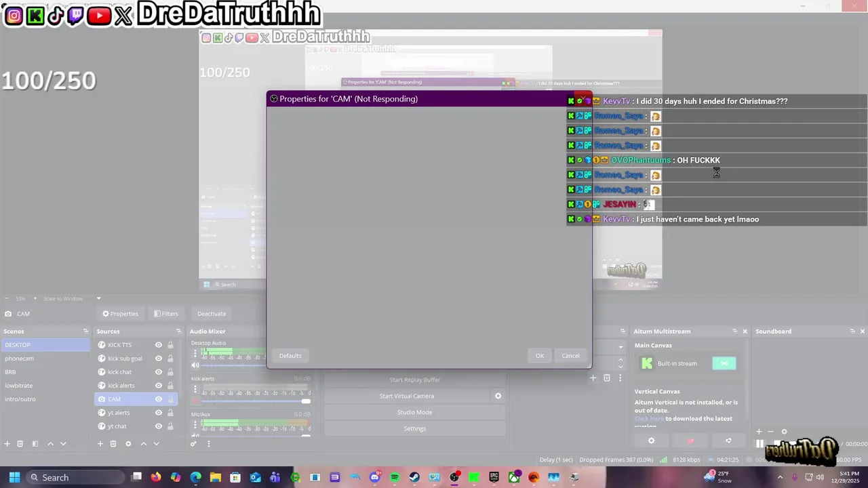Hide the kick chat source

coord(159,372)
